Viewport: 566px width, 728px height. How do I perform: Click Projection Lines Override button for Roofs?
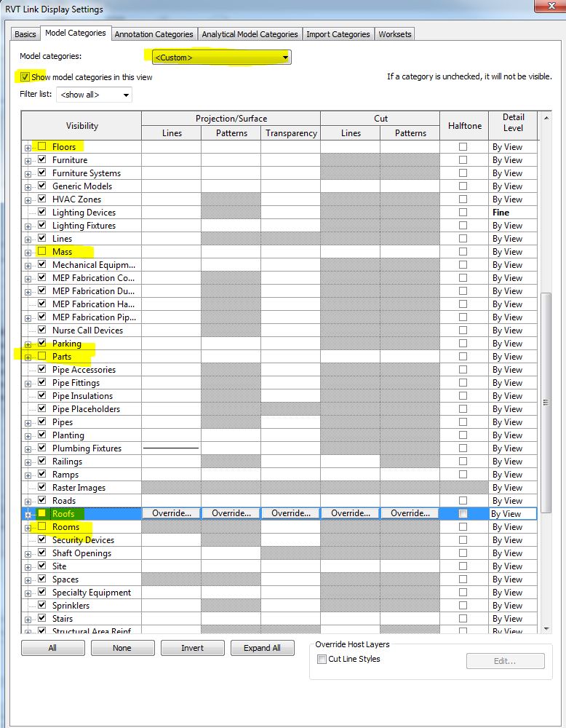[x=171, y=513]
